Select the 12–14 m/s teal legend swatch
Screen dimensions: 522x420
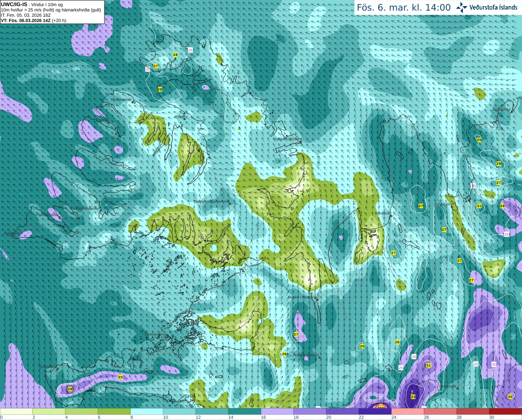click(212, 411)
